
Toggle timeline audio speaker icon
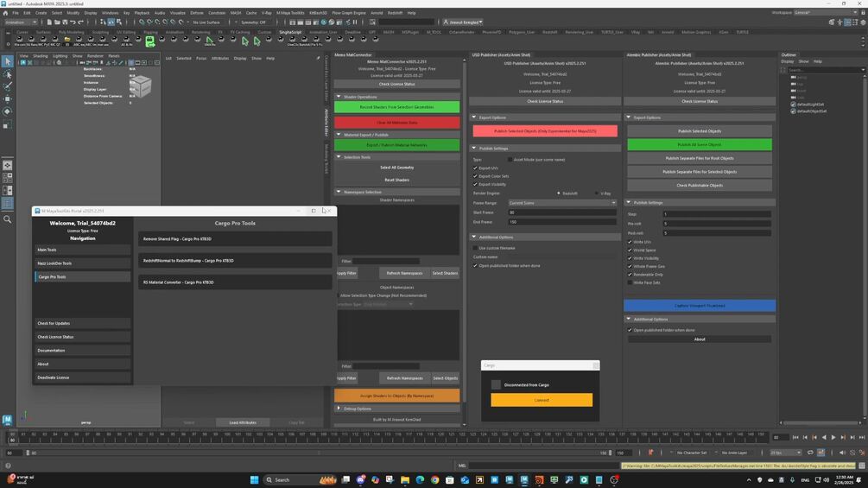pos(842,453)
